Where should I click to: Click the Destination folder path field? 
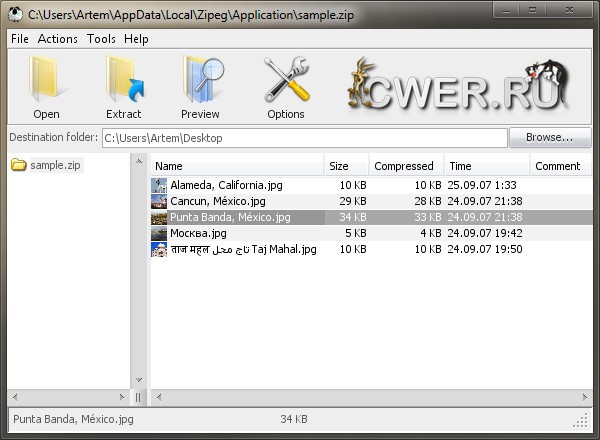305,138
